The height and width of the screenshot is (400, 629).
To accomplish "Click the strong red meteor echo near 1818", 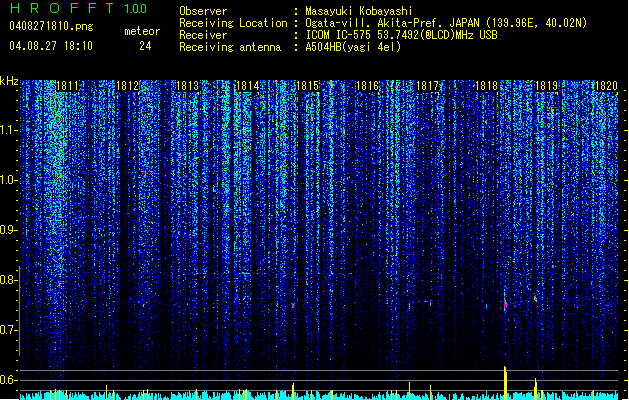I will click(505, 303).
